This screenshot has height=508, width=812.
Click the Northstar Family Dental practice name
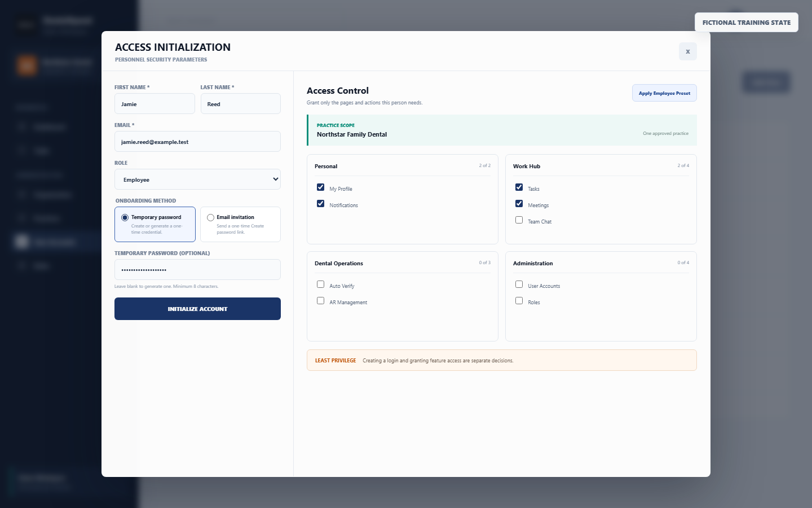[352, 134]
